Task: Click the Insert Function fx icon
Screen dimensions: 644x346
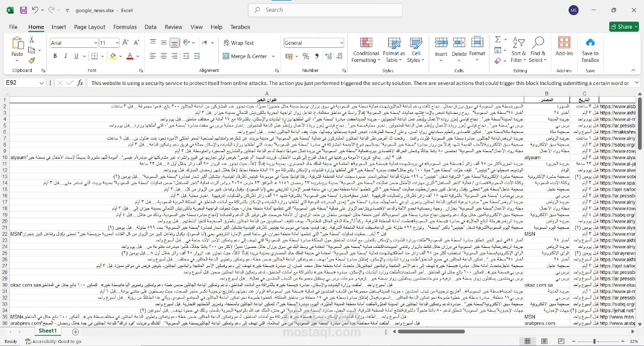Action: 80,83
